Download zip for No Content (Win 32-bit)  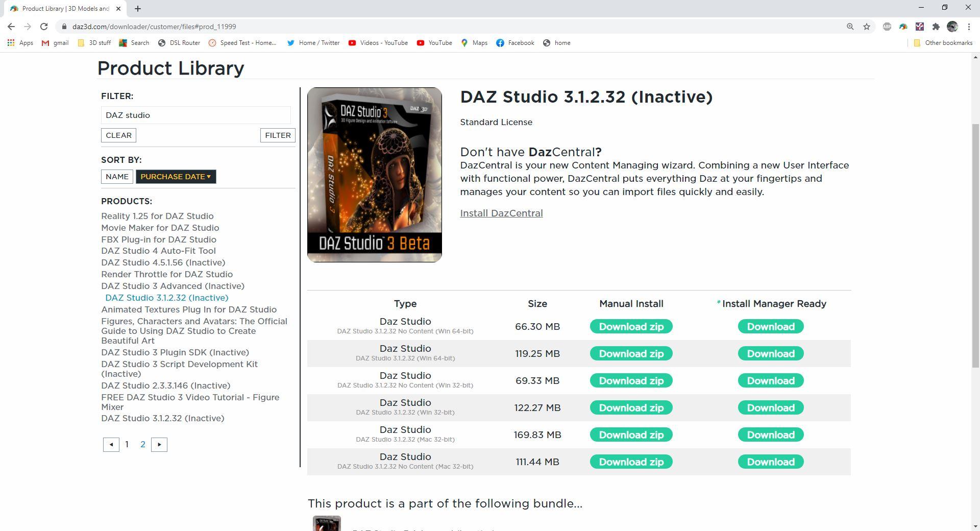pos(631,381)
